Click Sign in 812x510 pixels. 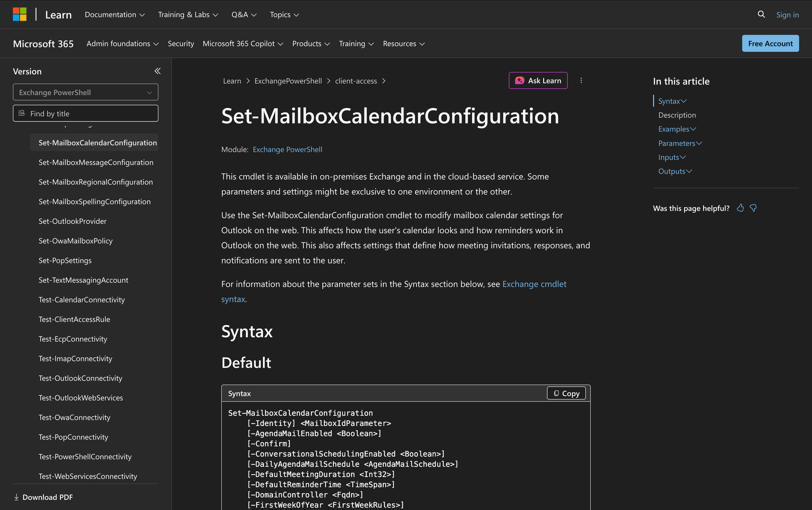click(787, 15)
